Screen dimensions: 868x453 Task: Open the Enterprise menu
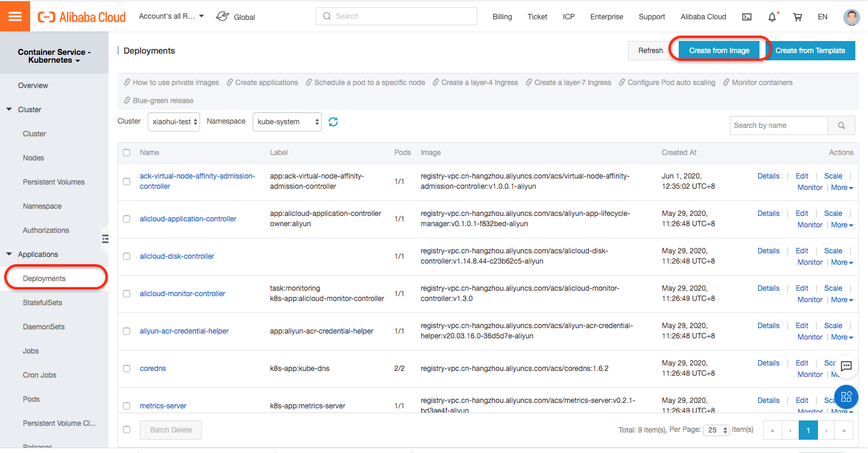click(x=606, y=17)
